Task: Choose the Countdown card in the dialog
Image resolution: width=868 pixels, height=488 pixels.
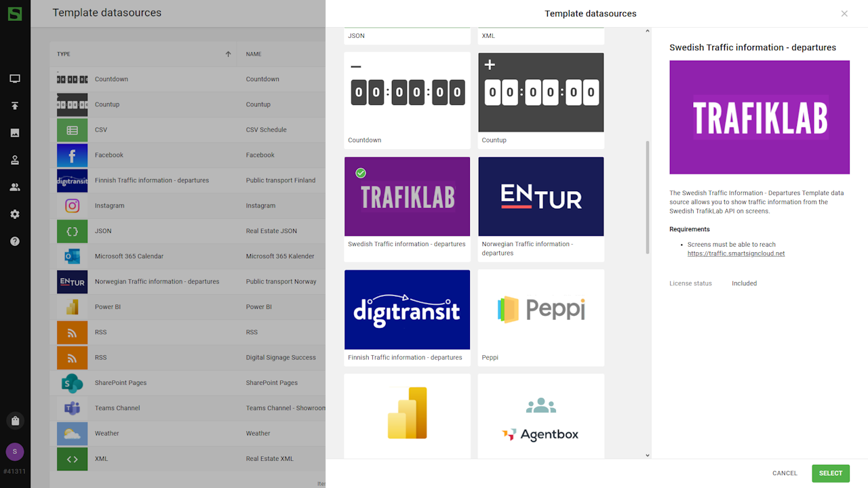Action: click(407, 100)
